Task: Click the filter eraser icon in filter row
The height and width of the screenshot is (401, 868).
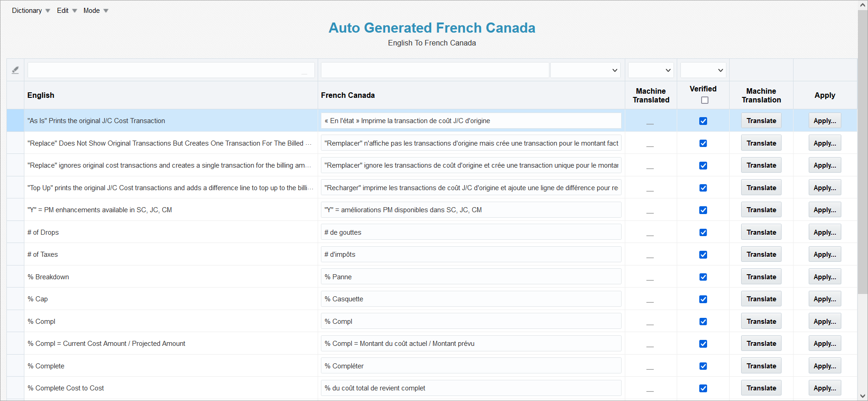Action: click(15, 70)
